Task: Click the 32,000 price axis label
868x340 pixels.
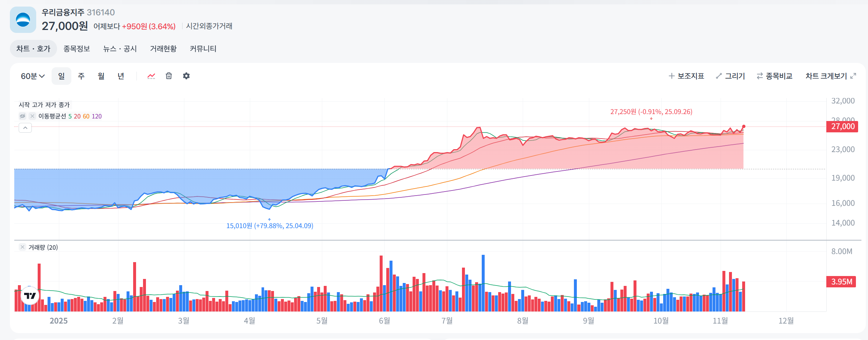Action: point(843,101)
